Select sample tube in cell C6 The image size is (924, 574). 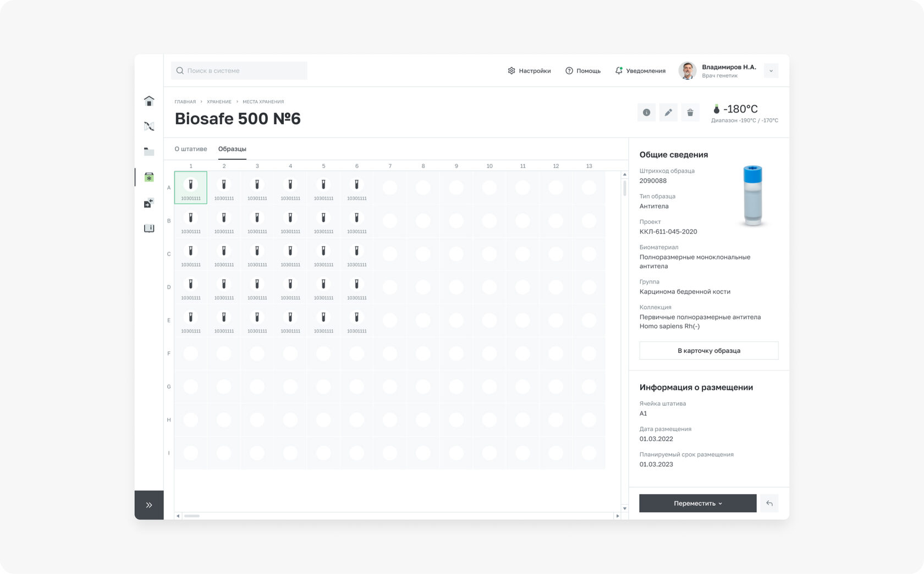(x=357, y=253)
